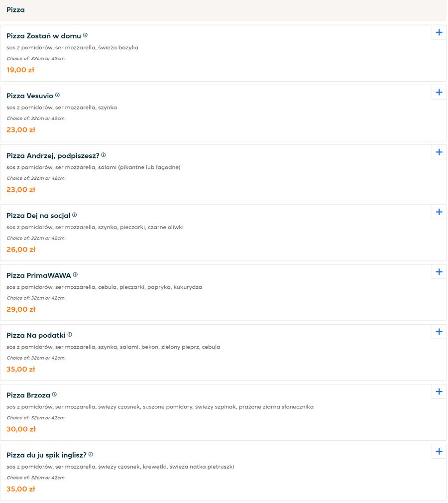Show info icon for Pizza Zostań w domu
Image resolution: width=448 pixels, height=503 pixels.
85,35
